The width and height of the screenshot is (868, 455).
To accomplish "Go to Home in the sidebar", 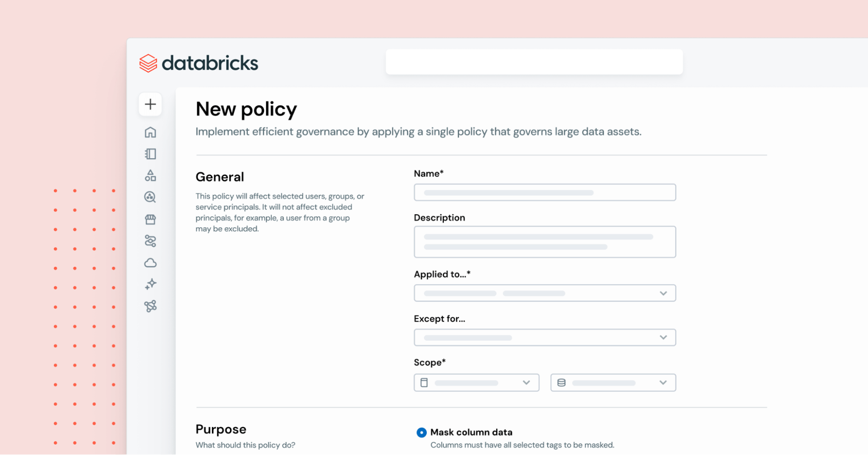I will click(150, 132).
